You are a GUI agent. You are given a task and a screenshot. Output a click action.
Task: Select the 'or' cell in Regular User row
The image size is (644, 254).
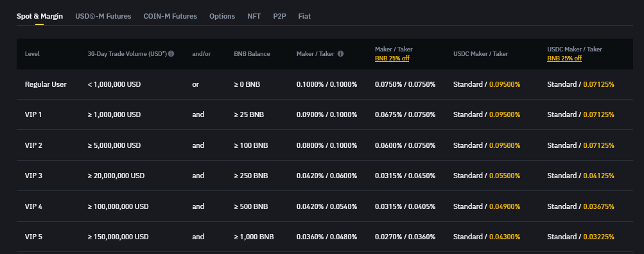195,84
